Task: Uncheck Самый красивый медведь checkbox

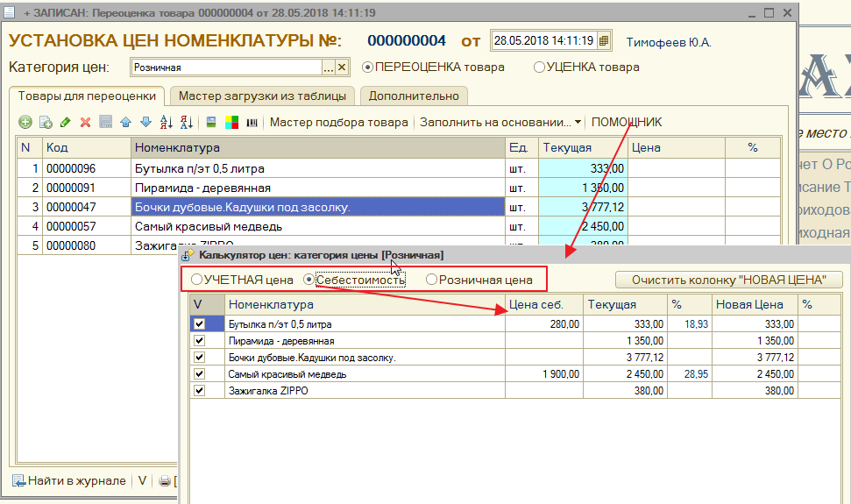Action: click(199, 373)
